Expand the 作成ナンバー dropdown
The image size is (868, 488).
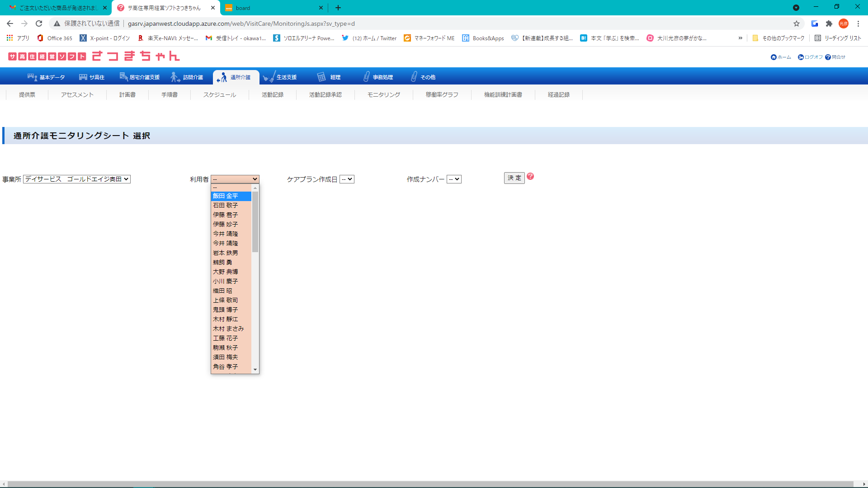454,179
